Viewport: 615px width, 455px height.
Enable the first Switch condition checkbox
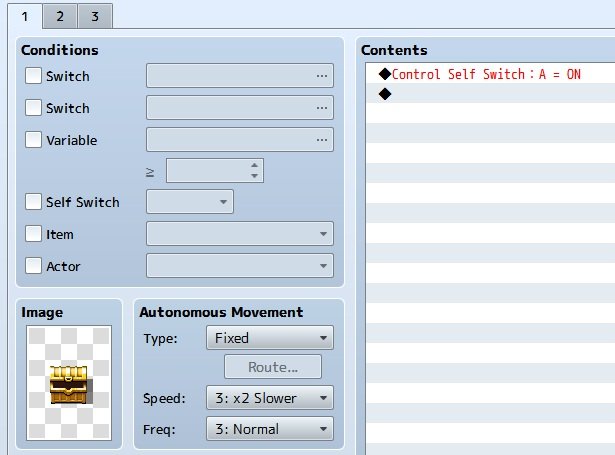click(x=33, y=75)
